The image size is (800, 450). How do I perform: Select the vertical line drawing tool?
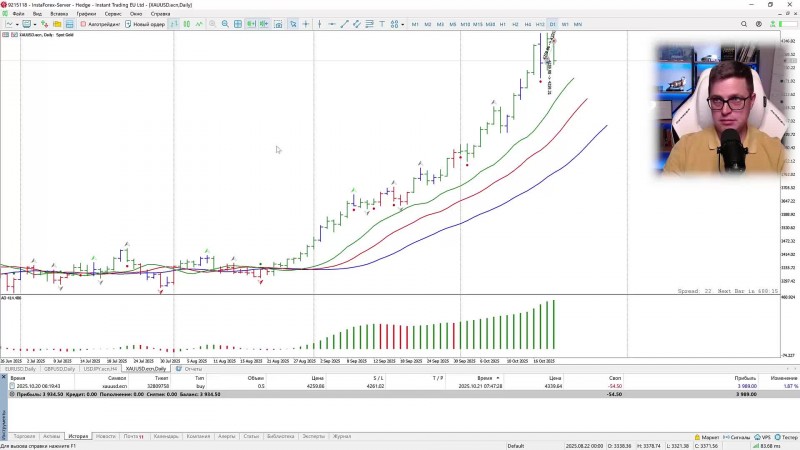click(x=319, y=24)
